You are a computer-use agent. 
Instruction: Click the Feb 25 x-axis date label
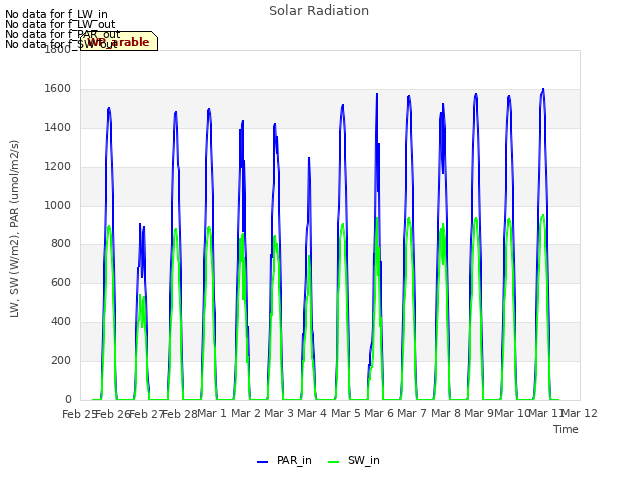point(79,414)
